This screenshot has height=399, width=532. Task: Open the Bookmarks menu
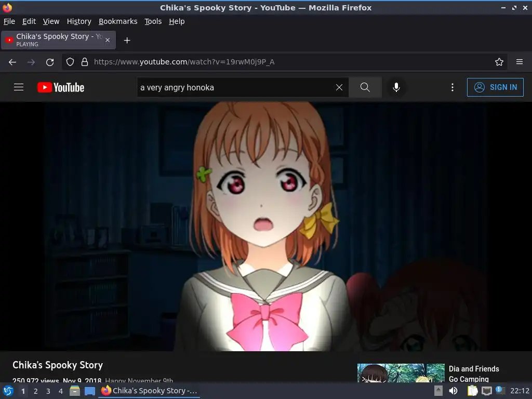pos(118,21)
